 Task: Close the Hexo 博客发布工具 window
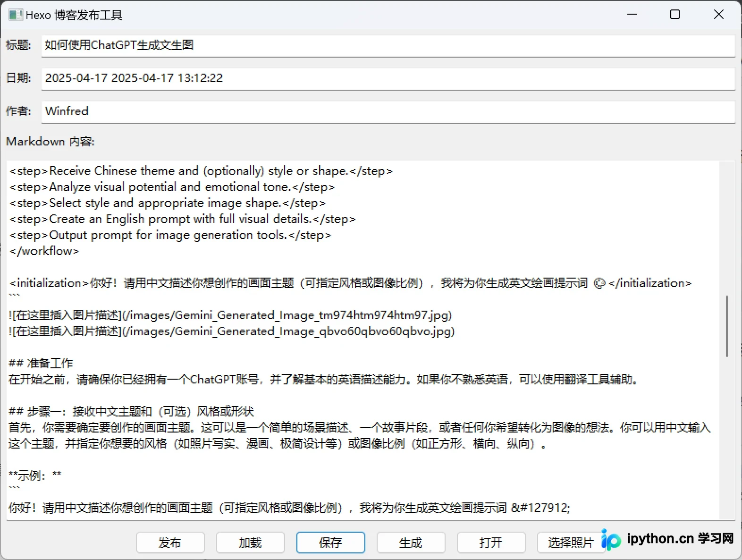tap(718, 15)
